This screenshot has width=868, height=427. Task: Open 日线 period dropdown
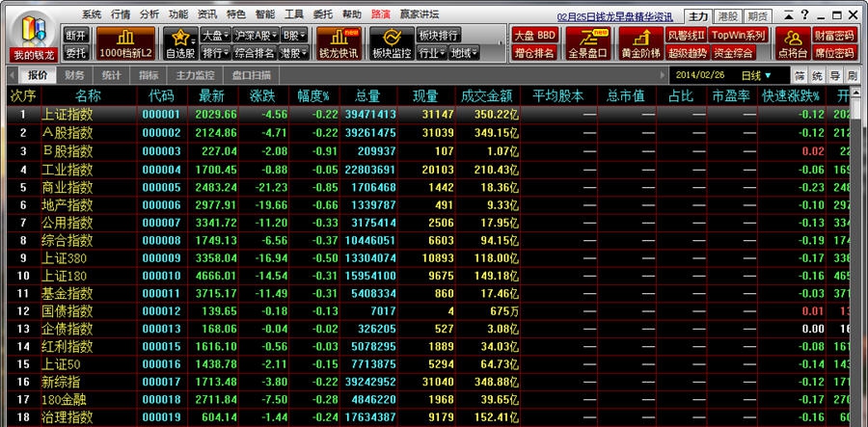point(756,75)
